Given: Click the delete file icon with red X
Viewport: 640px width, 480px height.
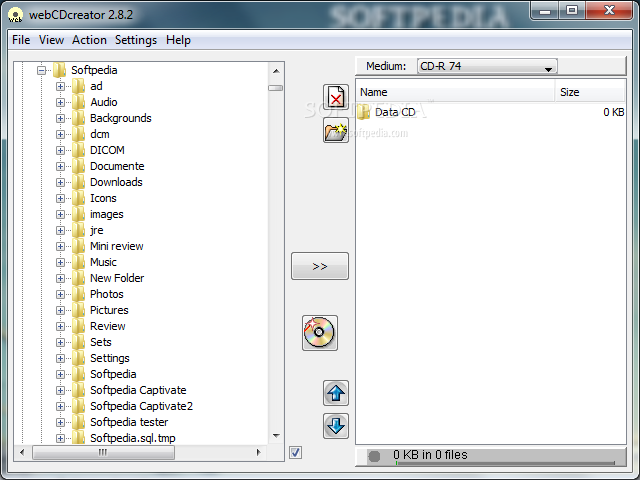Looking at the screenshot, I should point(336,98).
